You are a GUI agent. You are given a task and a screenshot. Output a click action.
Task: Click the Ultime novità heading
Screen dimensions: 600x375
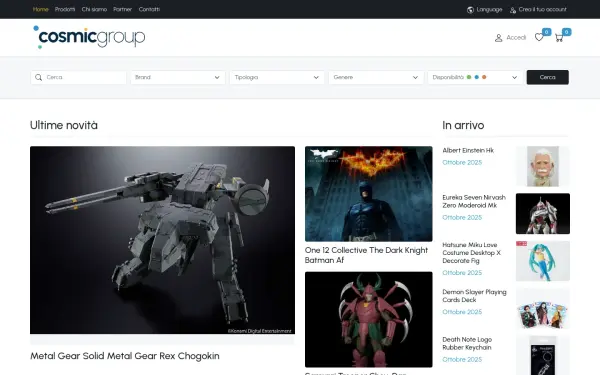point(64,125)
